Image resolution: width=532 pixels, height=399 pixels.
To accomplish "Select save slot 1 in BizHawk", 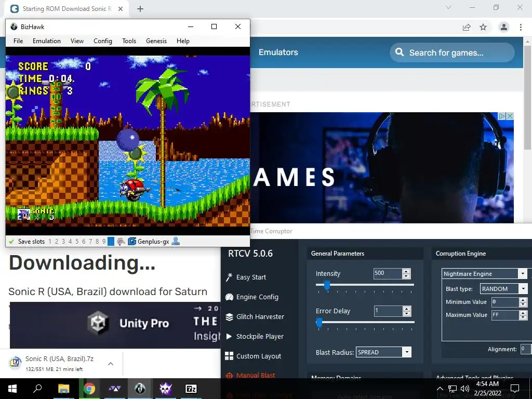I will [50, 242].
